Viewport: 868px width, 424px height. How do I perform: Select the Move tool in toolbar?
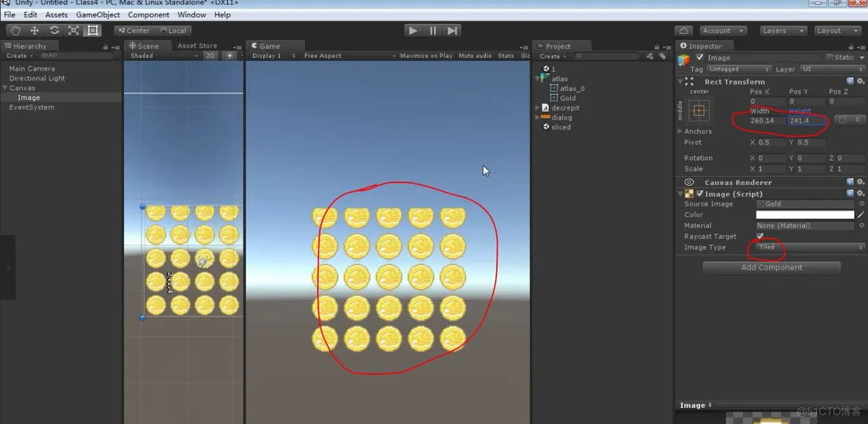click(x=34, y=31)
